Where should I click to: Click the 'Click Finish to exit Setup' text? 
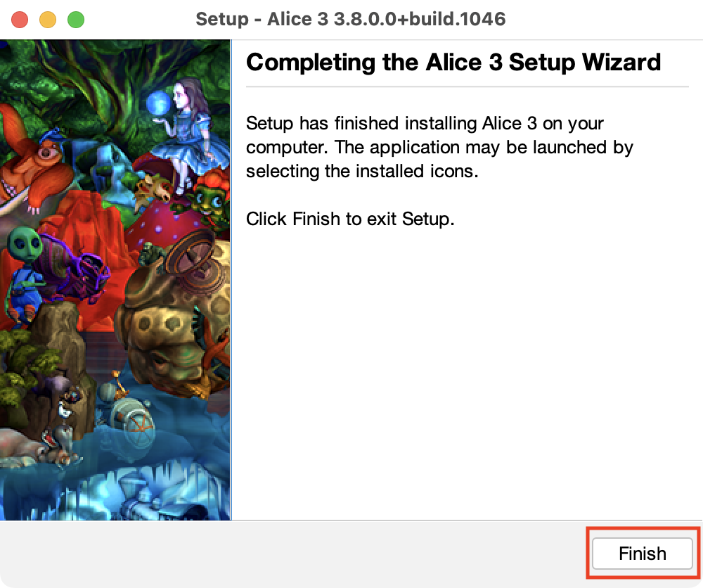tap(350, 219)
